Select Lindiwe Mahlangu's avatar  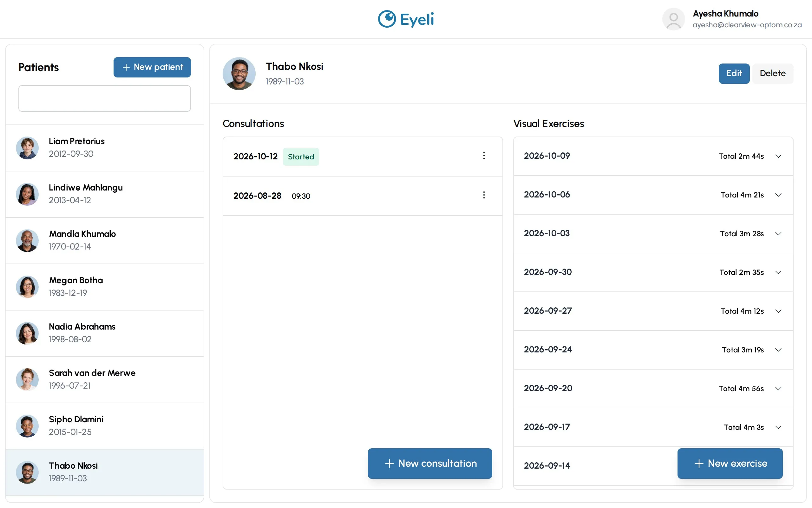coord(27,194)
